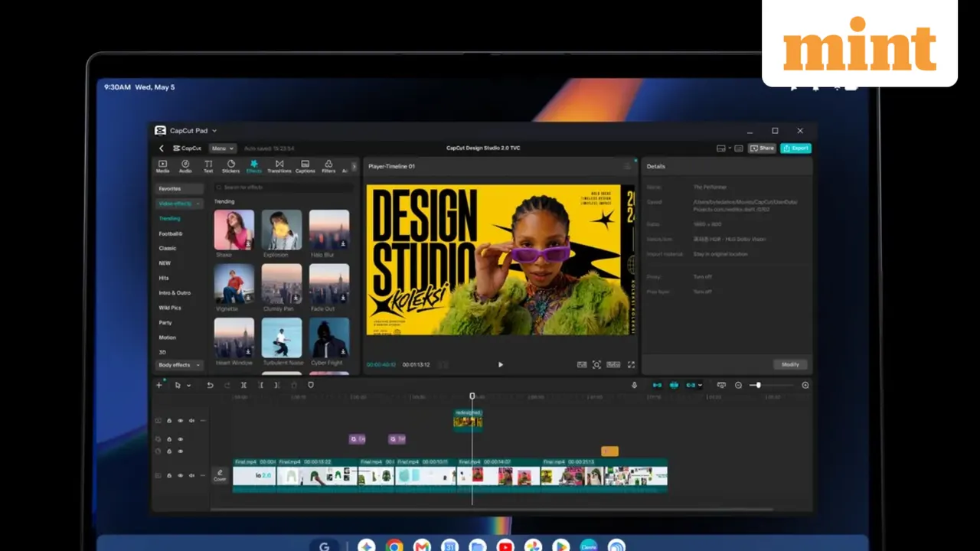980x551 pixels.
Task: Mute the top overlay track audio
Action: [x=191, y=421]
